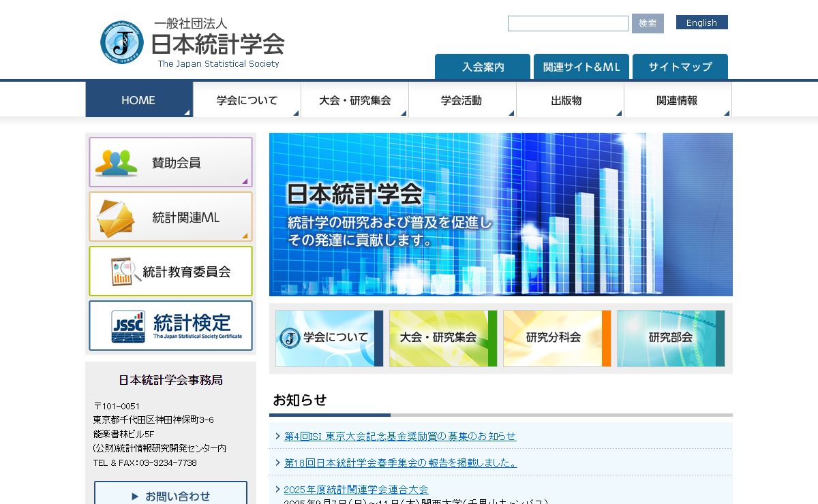Open the 研究分科会 orange tile
Viewport: 818px width, 504px height.
(x=557, y=338)
